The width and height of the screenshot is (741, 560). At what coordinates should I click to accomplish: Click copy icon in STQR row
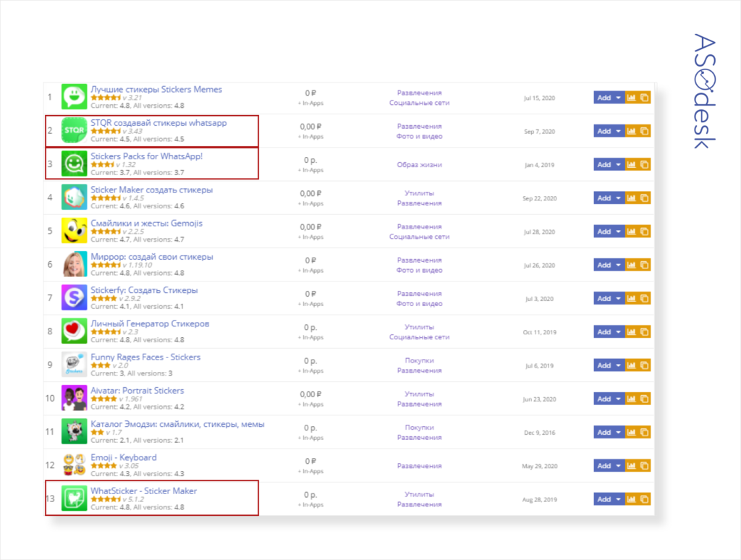644,131
